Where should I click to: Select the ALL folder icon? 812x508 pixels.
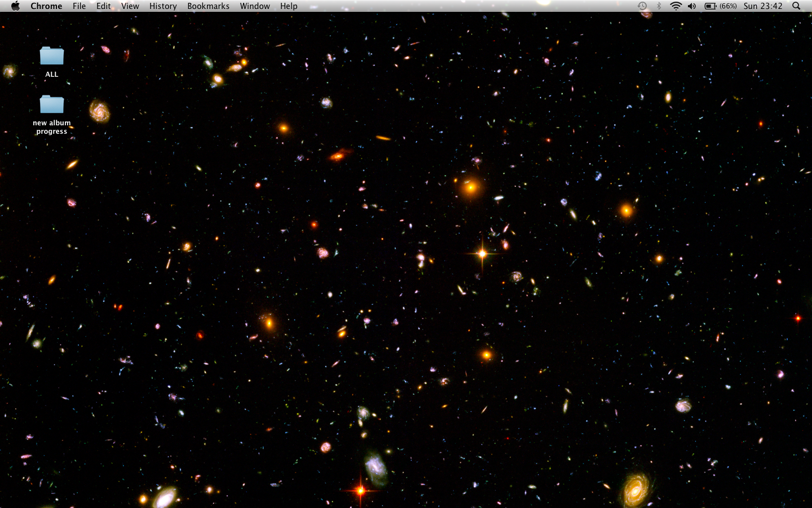[52, 56]
